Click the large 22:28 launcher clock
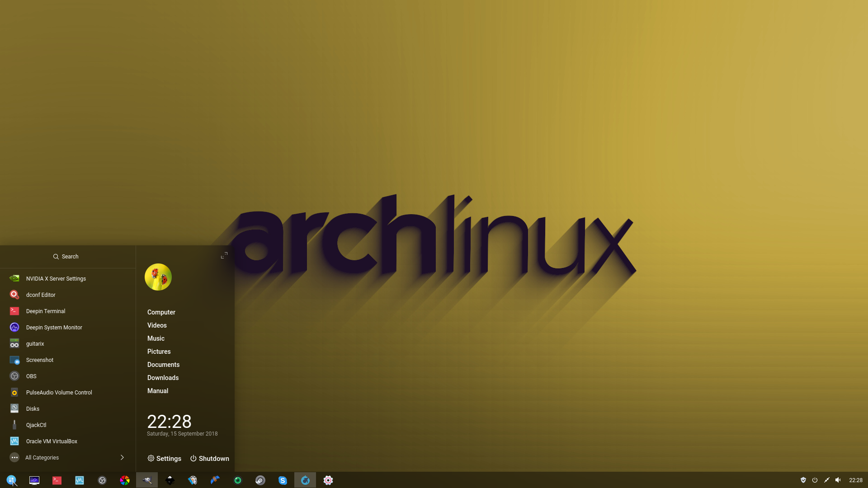Viewport: 868px width, 488px height. [170, 421]
